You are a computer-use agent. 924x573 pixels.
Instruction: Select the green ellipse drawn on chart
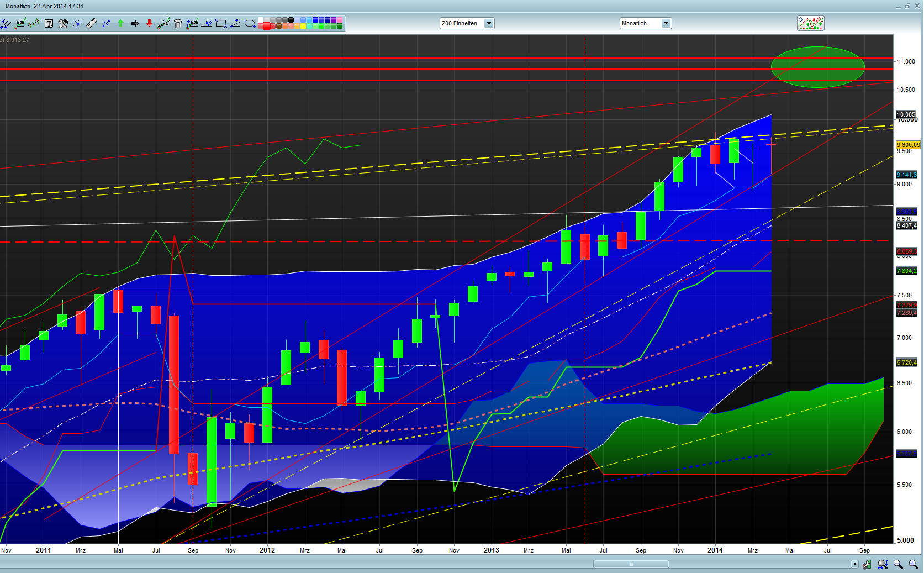[x=817, y=67]
